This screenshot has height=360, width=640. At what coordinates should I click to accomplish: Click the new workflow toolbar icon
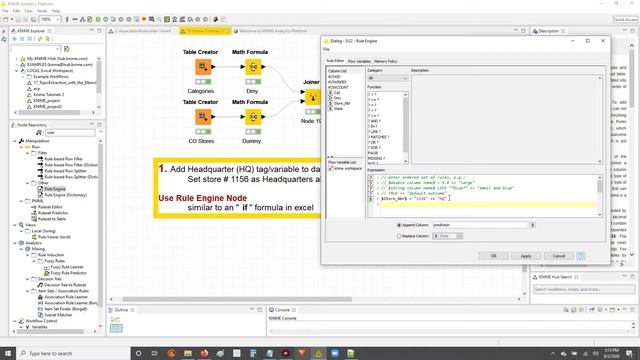(5, 19)
